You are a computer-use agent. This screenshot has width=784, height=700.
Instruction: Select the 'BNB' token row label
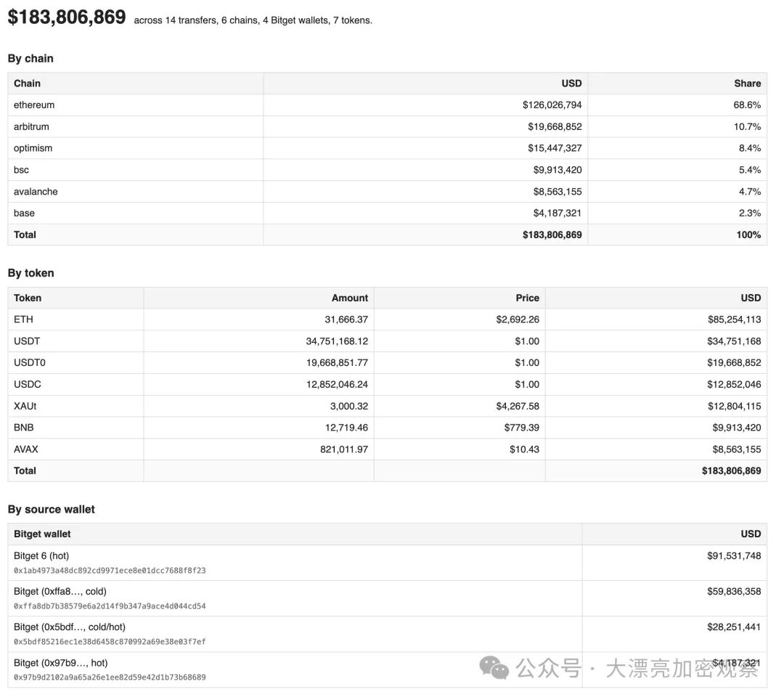(24, 428)
